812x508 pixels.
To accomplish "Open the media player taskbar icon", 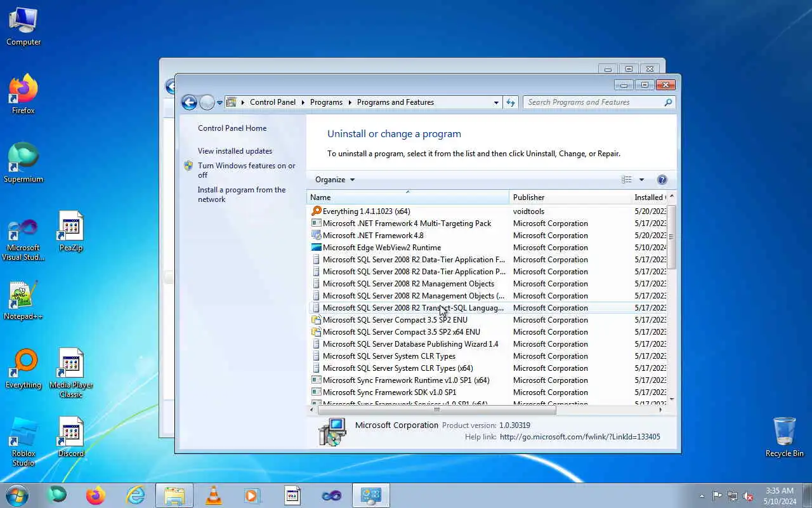I will click(253, 495).
